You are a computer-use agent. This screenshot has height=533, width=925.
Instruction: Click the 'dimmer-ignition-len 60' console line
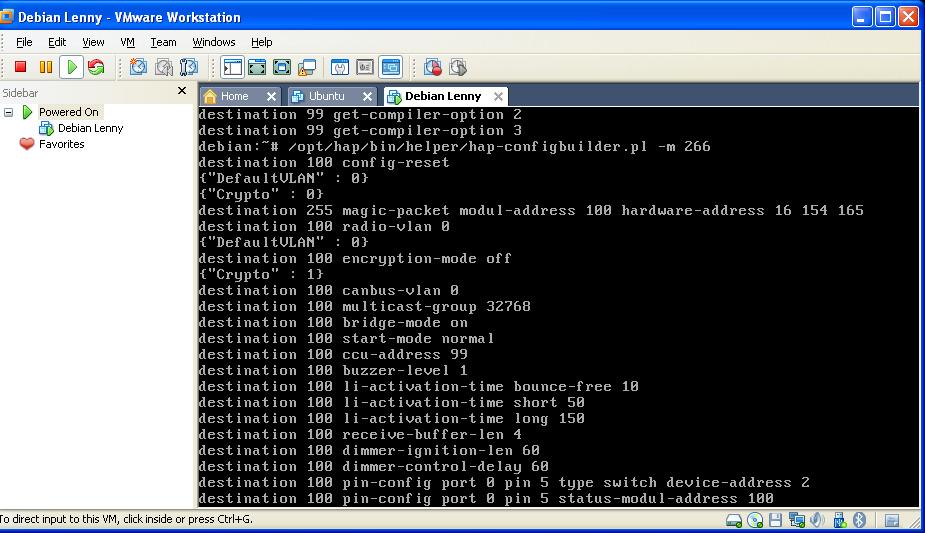(369, 450)
